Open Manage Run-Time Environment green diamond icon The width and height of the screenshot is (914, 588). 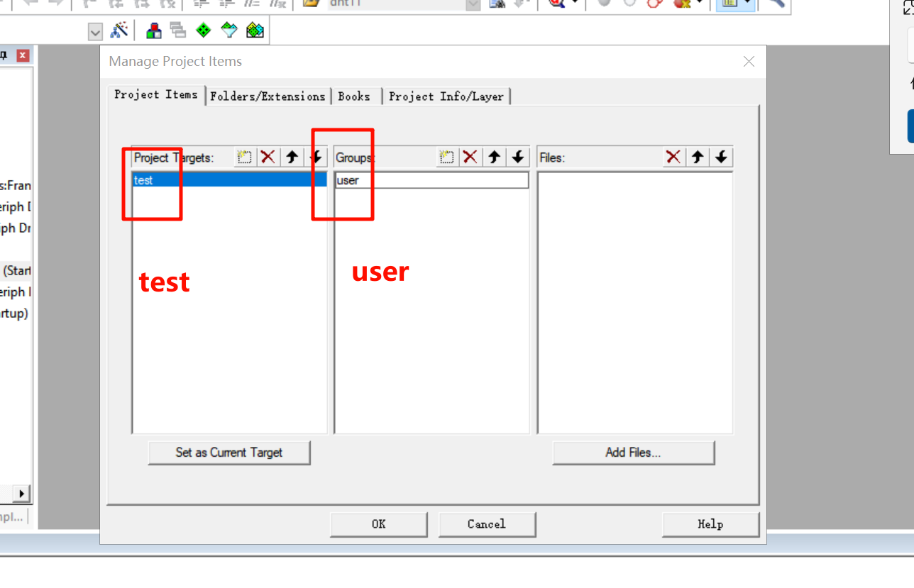pos(203,30)
